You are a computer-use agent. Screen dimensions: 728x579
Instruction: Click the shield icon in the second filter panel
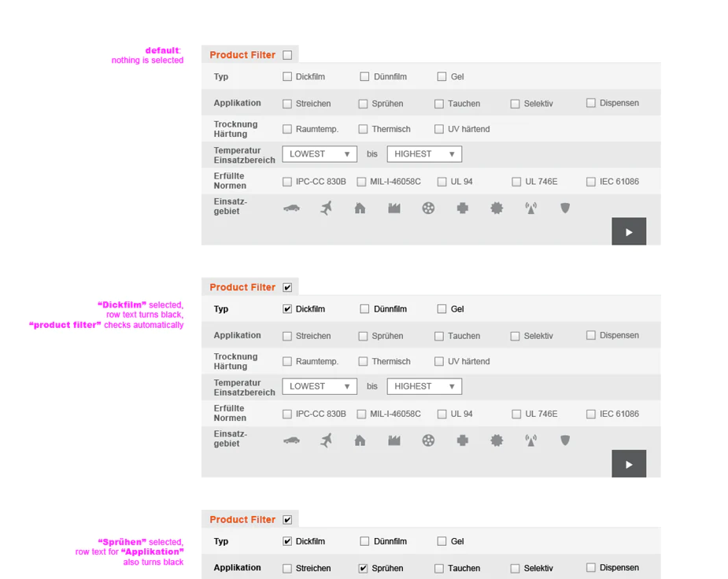pos(565,441)
